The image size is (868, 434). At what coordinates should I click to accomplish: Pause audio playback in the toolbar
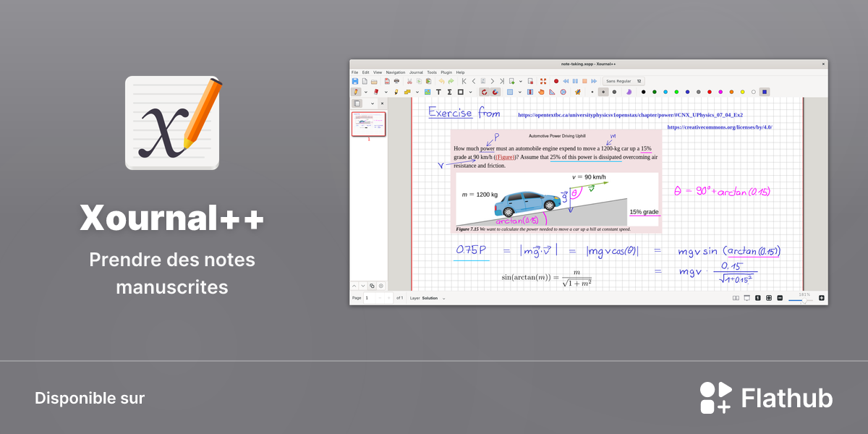click(575, 81)
